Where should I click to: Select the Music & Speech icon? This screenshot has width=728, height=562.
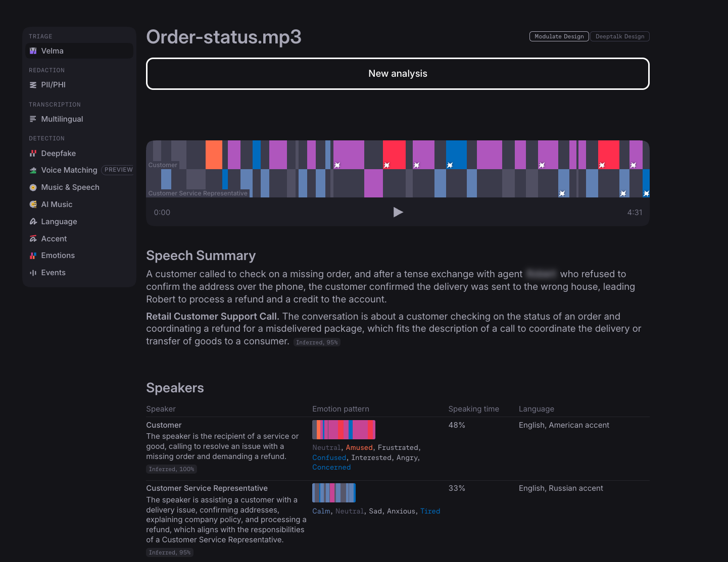[x=33, y=187]
